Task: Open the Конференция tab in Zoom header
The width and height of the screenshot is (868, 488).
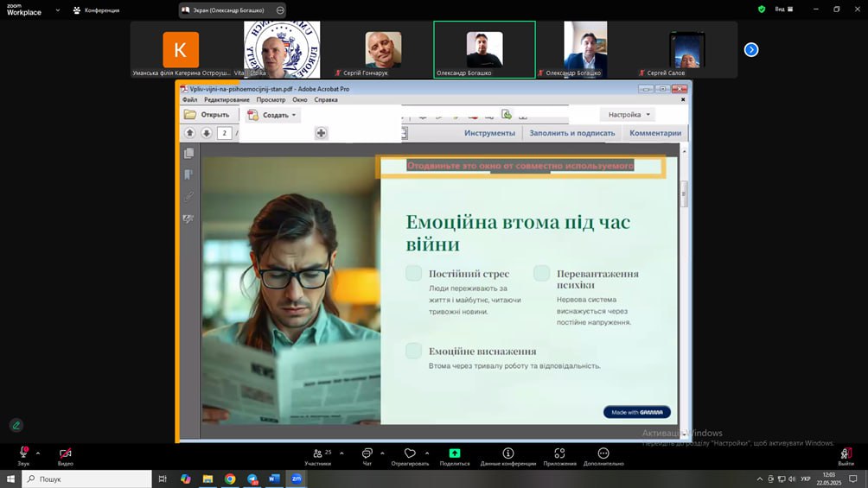Action: pyautogui.click(x=96, y=10)
